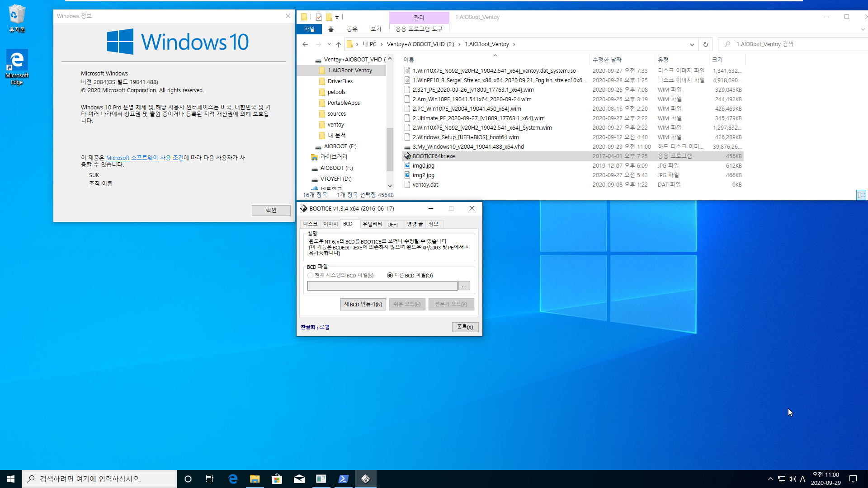Viewport: 868px width, 488px height.
Task: Open PowerShell from the taskbar
Action: (x=343, y=479)
